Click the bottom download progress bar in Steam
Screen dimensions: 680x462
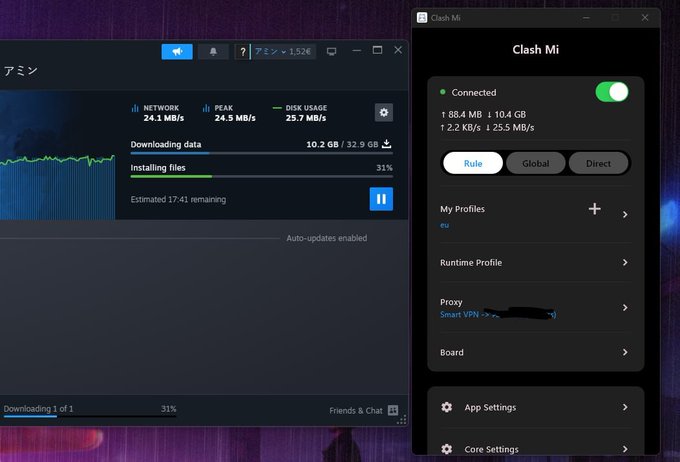[90, 416]
